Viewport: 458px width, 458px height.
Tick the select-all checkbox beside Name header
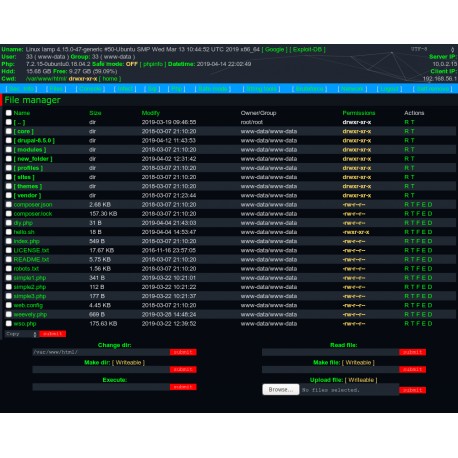(9, 113)
